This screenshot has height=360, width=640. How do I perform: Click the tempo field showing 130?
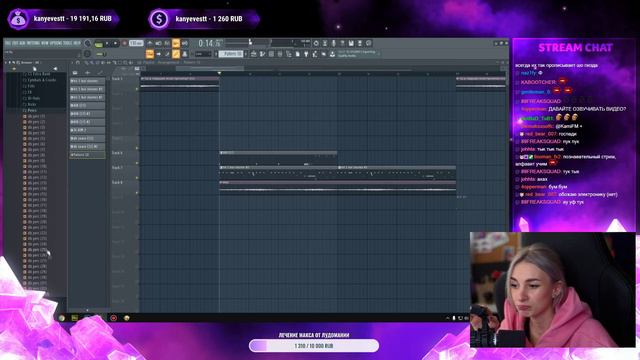[x=136, y=43]
